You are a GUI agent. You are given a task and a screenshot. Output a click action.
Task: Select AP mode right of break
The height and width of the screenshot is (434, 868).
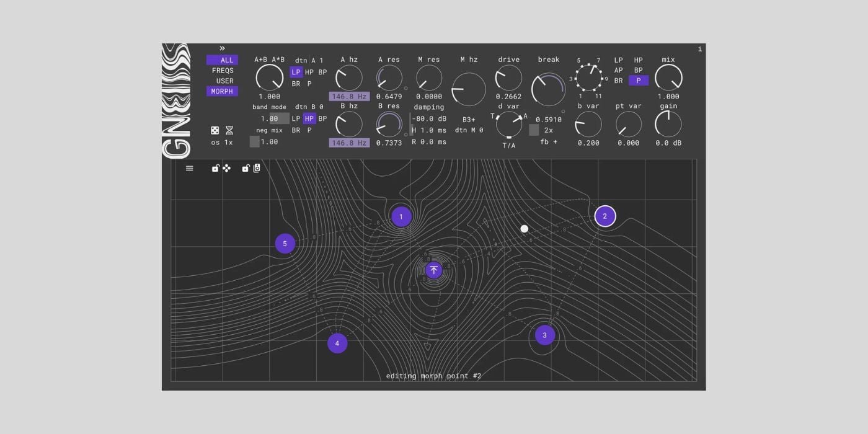[618, 70]
